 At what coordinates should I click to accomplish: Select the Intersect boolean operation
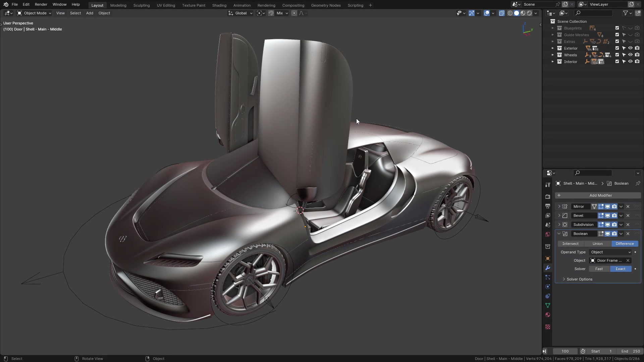tap(571, 244)
